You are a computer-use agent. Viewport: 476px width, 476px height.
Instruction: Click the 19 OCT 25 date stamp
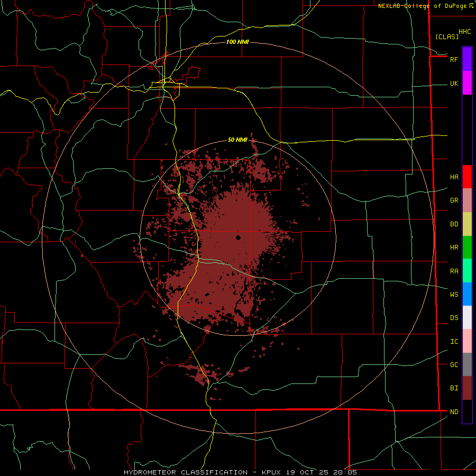coord(308,472)
